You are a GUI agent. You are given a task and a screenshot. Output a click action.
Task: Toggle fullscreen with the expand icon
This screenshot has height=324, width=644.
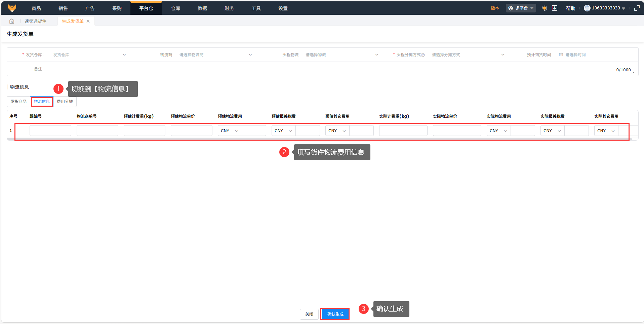637,8
